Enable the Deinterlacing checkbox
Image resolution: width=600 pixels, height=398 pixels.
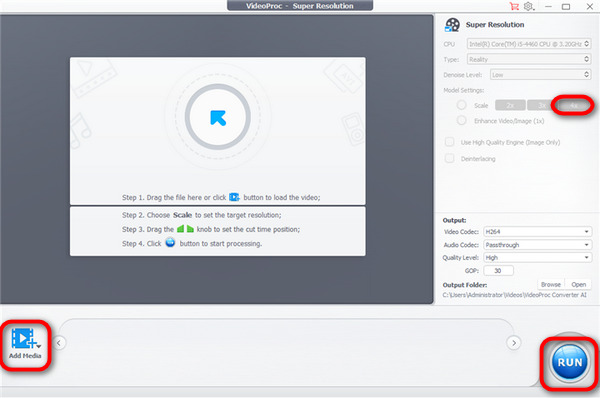(x=449, y=158)
